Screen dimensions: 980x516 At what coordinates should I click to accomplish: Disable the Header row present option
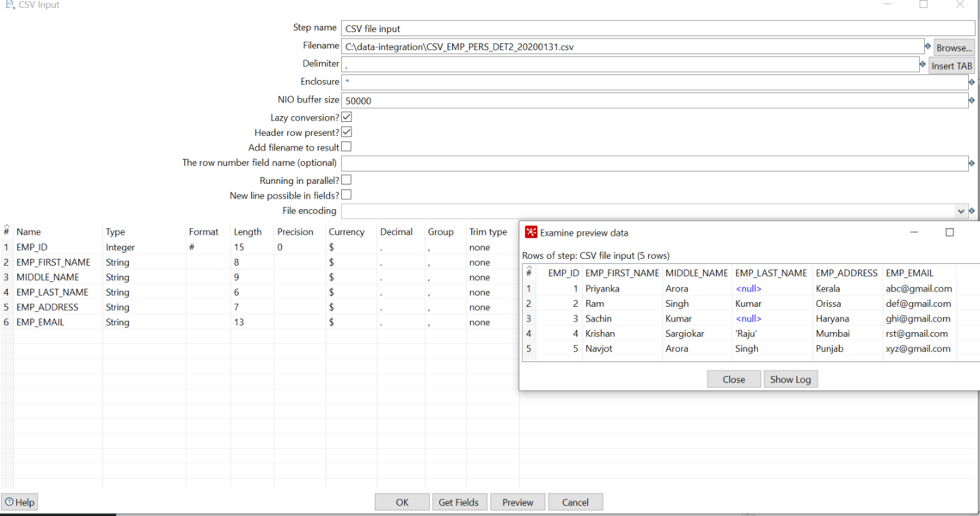346,132
